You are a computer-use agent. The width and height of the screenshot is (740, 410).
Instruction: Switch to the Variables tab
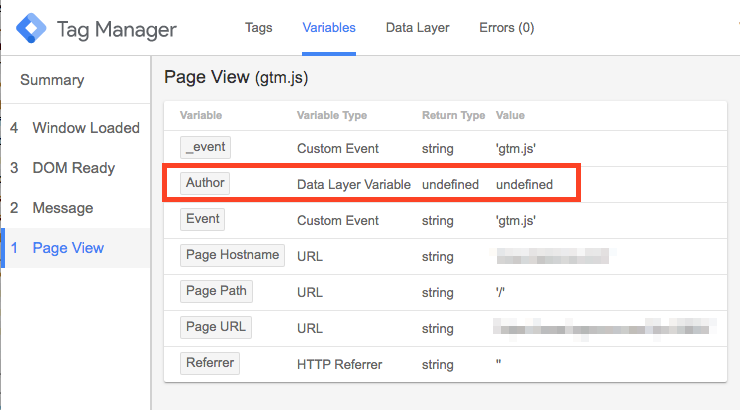click(329, 27)
